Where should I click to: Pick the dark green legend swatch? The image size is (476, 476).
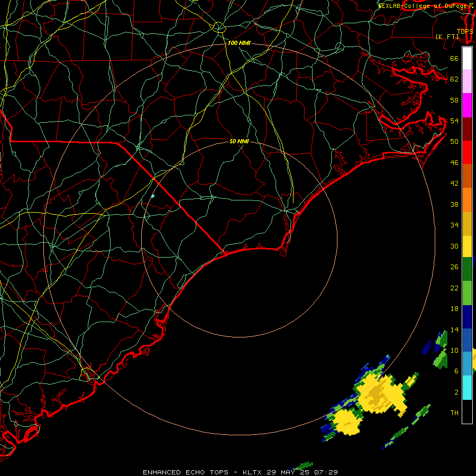[467, 269]
